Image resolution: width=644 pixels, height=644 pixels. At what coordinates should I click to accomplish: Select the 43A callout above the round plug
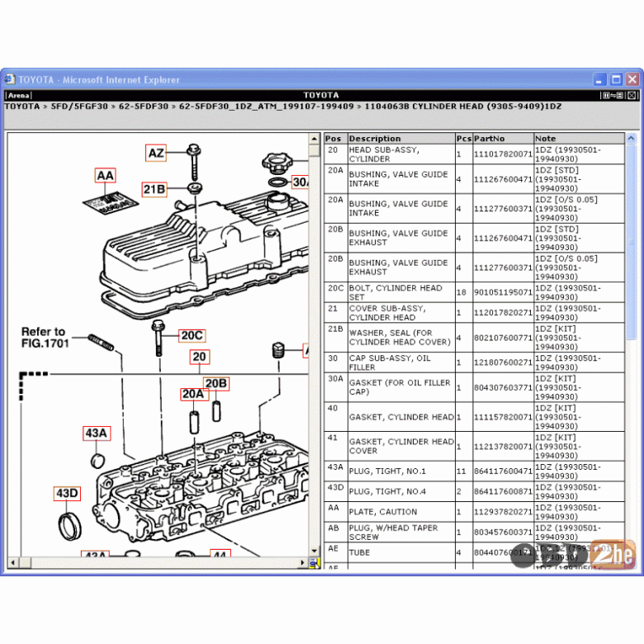tap(96, 433)
